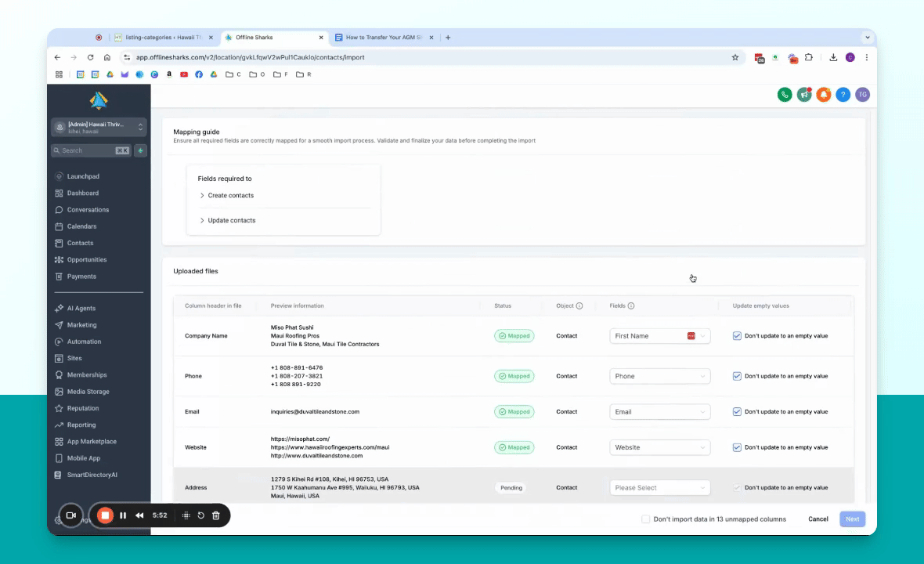Pause the screen recording
This screenshot has width=924, height=564.
click(x=123, y=515)
